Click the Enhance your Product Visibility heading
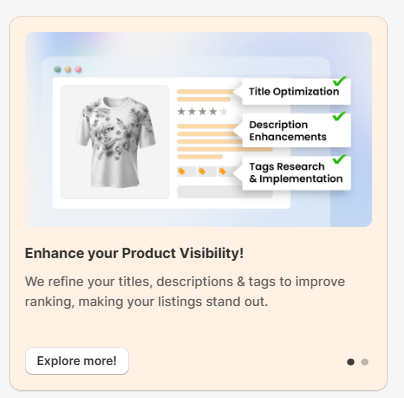The width and height of the screenshot is (404, 398). pyautogui.click(x=134, y=253)
